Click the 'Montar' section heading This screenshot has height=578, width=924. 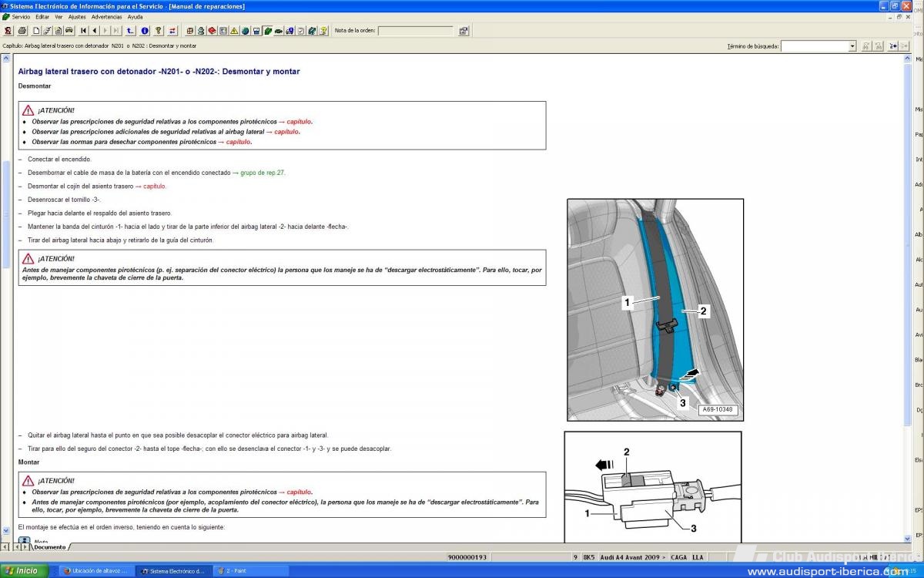28,462
